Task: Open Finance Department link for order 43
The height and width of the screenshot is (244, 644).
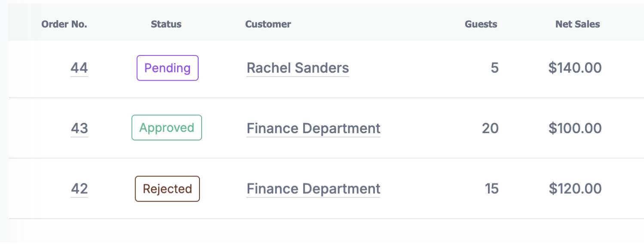Action: click(x=313, y=128)
